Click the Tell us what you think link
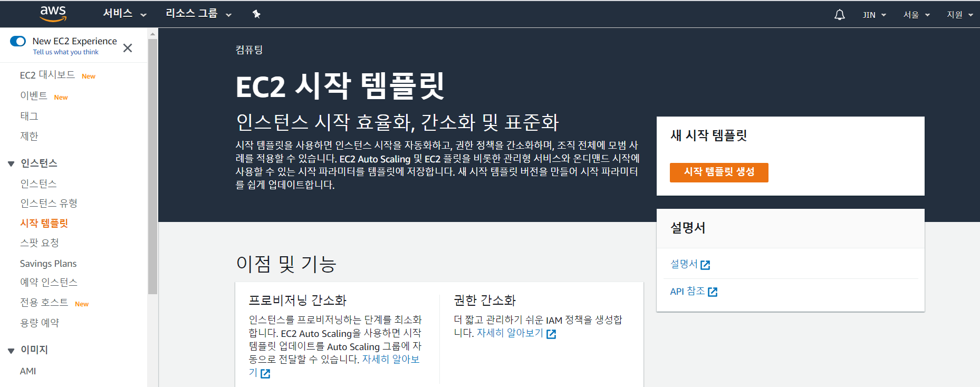The image size is (980, 387). coord(65,52)
